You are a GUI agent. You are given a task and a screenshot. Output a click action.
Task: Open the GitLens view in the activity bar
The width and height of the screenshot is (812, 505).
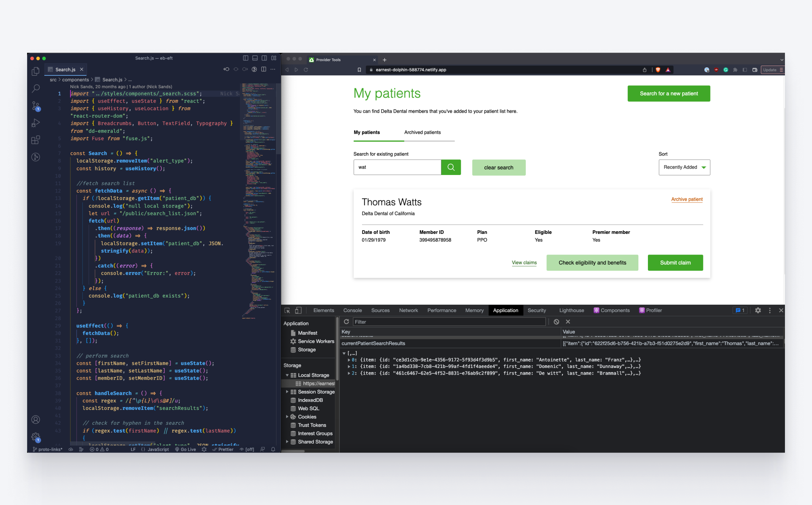pos(36,157)
